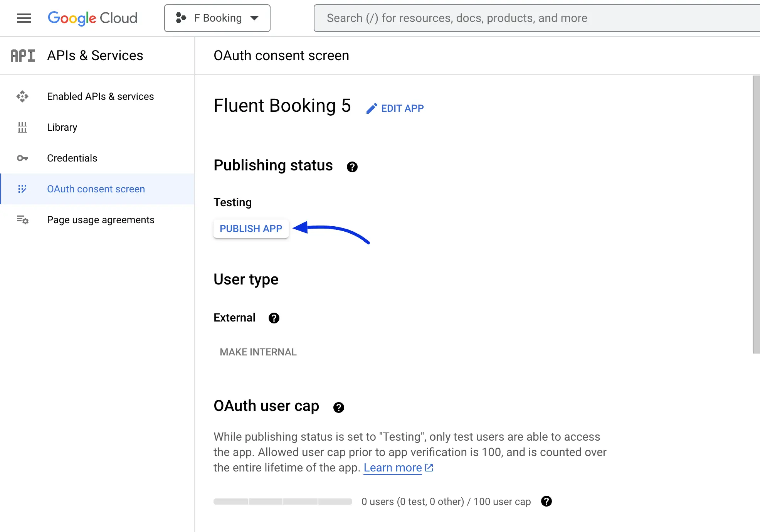Image resolution: width=760 pixels, height=532 pixels.
Task: Click the Page usage agreements settings icon
Action: (22, 220)
